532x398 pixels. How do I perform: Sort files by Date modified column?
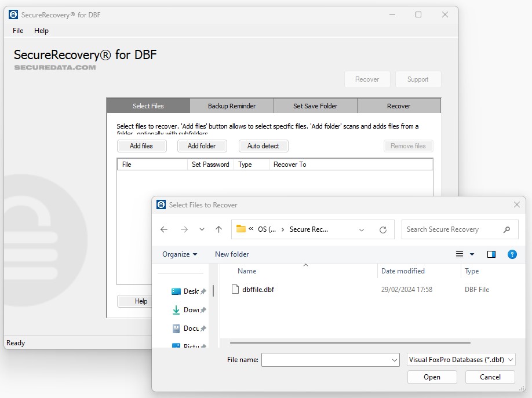click(x=403, y=271)
